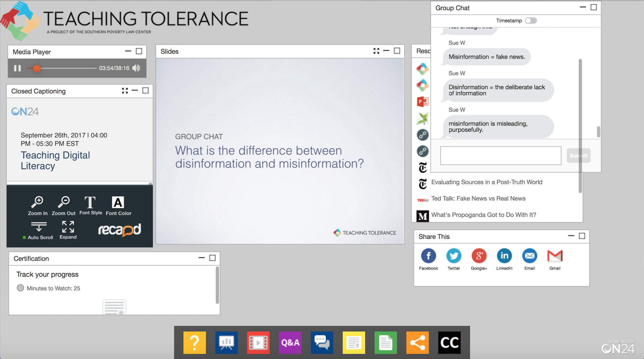Open the Q&A dock widget
The height and width of the screenshot is (359, 644).
290,342
